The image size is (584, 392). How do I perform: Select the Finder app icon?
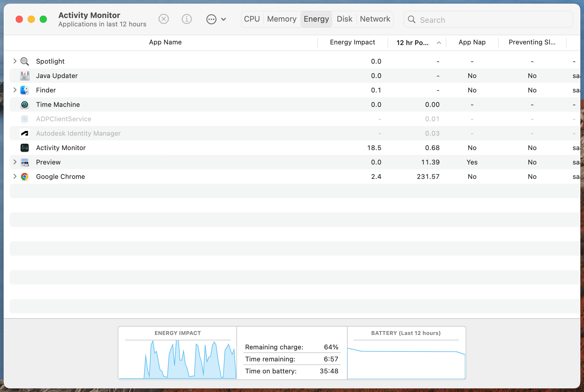[x=25, y=90]
